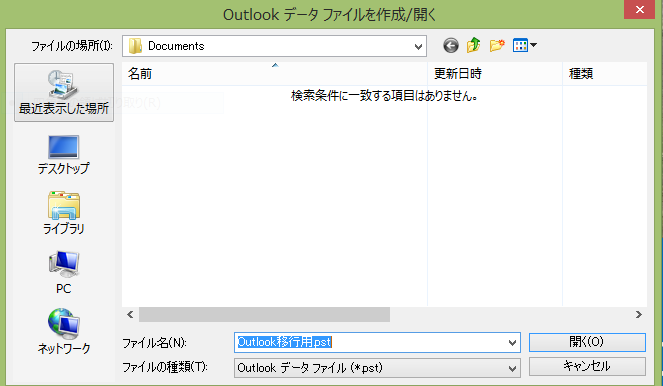This screenshot has height=386, width=663.
Task: Select PC in places bar
Action: click(x=63, y=272)
